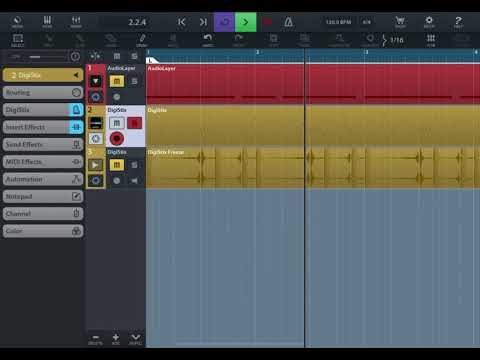
Task: Click the arranger expand arrows icon
Action: (95, 56)
